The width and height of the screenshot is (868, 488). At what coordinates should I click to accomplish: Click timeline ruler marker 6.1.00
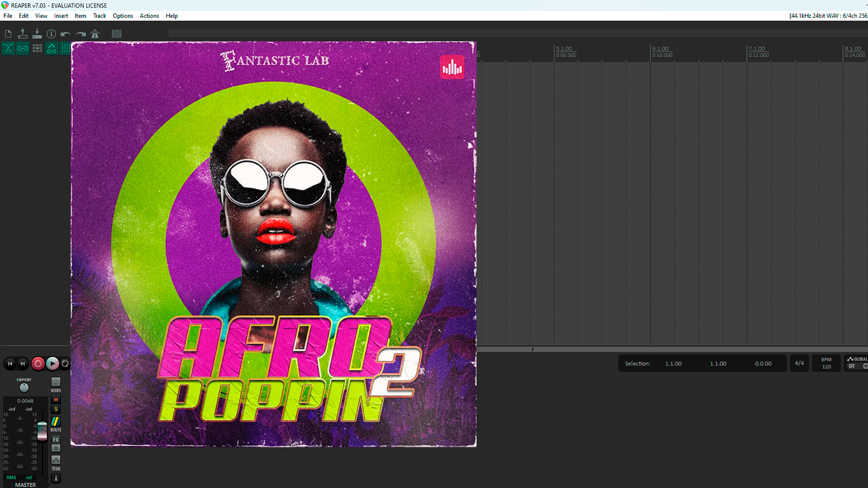pos(660,49)
